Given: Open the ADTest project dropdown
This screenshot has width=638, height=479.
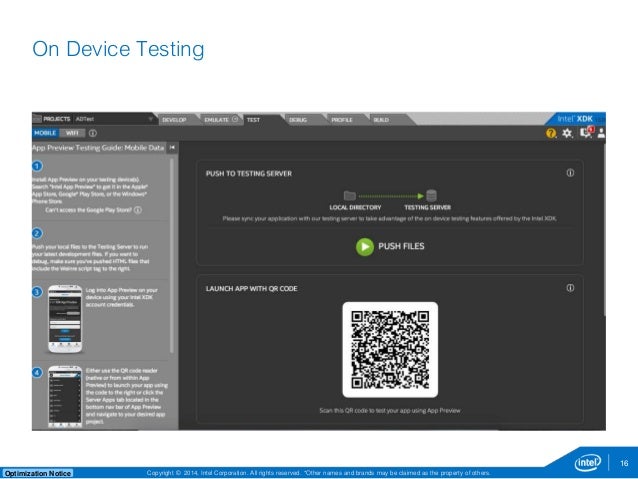Looking at the screenshot, I should click(114, 119).
